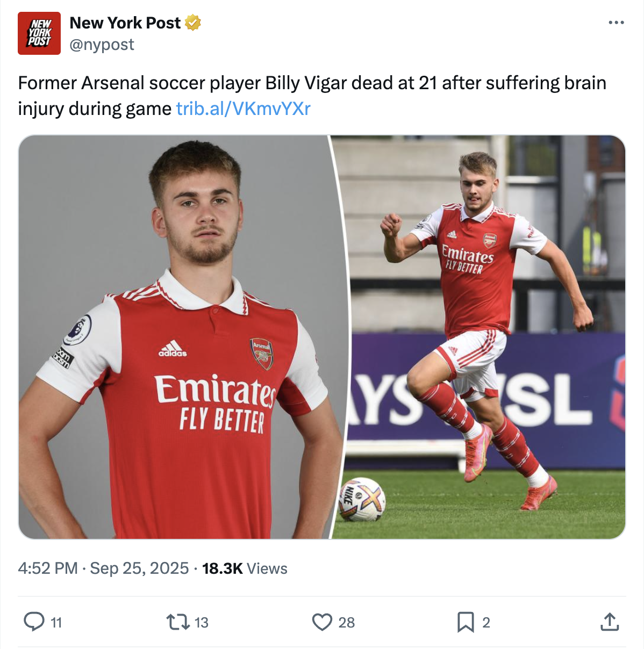The height and width of the screenshot is (649, 644).
Task: Click the bookmark count of 2
Action: click(486, 623)
